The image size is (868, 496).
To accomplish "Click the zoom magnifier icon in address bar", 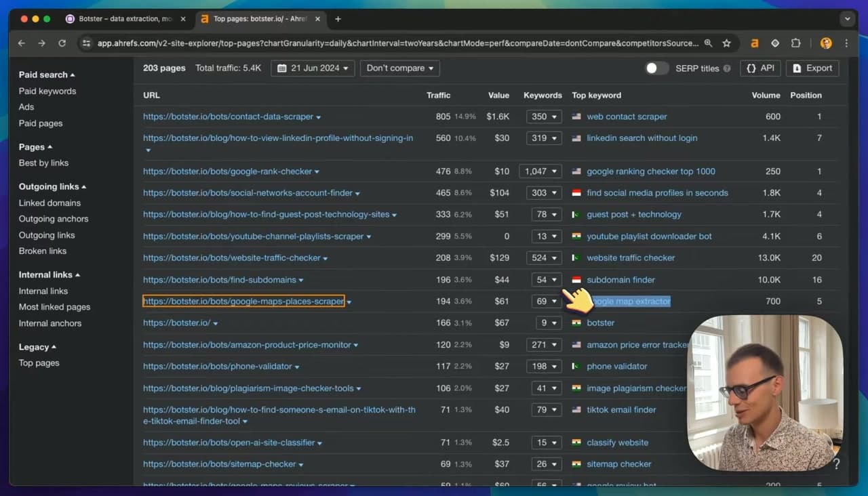I will 708,43.
